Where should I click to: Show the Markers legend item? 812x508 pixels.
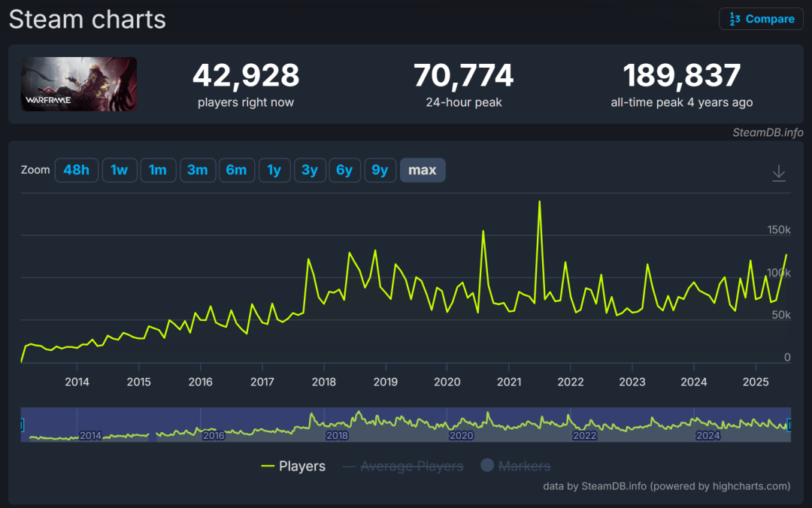[524, 466]
